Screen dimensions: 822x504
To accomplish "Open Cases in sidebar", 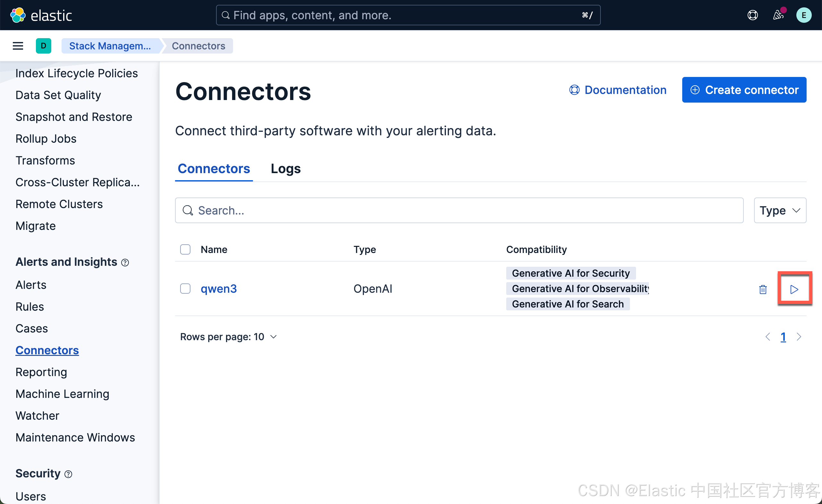I will 31,329.
